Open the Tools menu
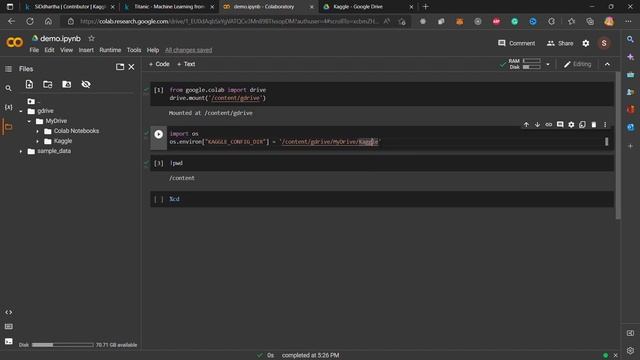Viewport: 640px width, 360px height. pyautogui.click(x=134, y=50)
